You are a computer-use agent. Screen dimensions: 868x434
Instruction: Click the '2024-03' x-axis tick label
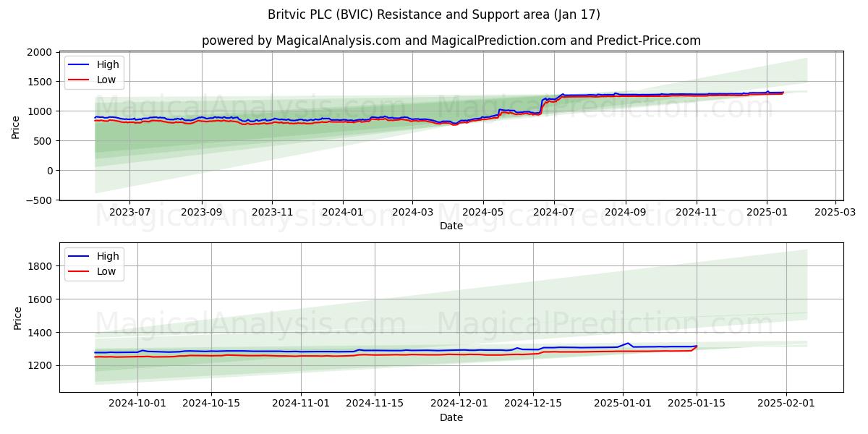[412, 213]
